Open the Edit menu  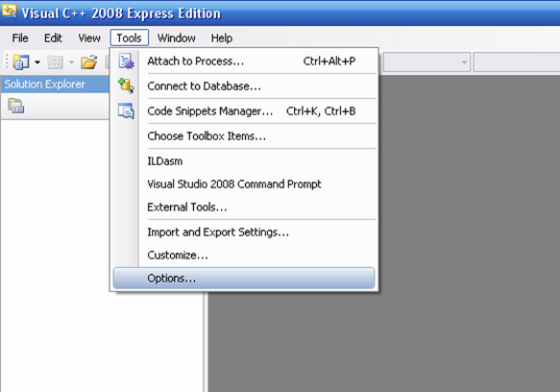[x=53, y=37]
